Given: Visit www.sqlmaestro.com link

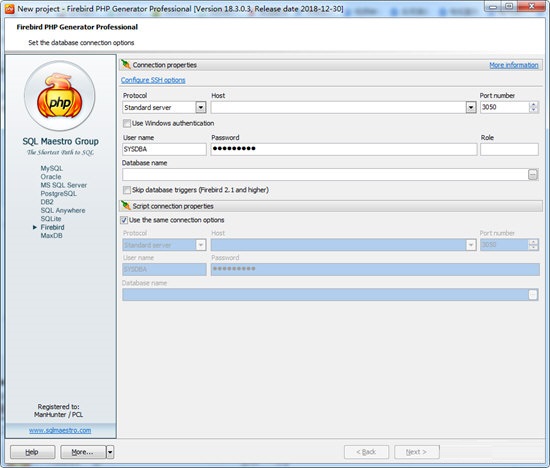Looking at the screenshot, I should point(60,430).
